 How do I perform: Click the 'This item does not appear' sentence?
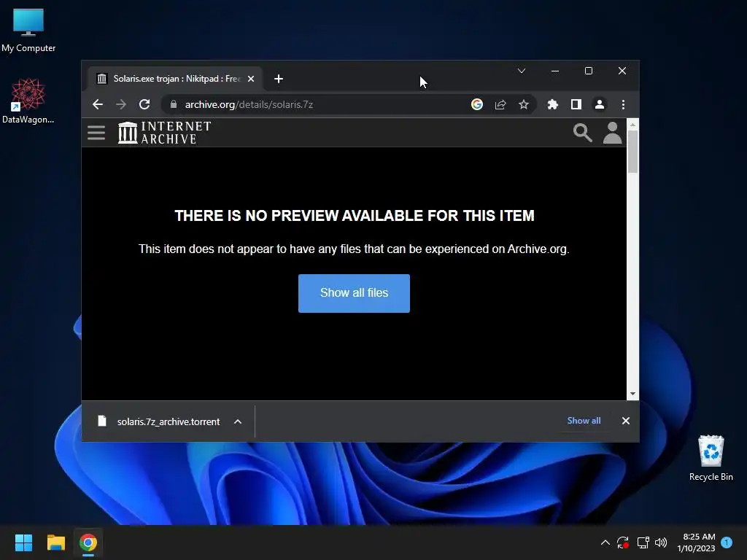click(x=354, y=249)
